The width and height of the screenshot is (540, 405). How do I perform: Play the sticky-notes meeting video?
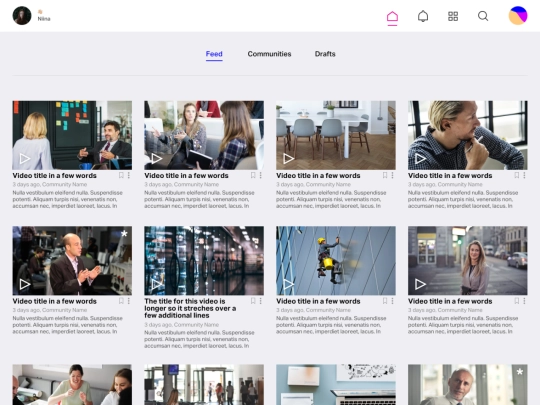pyautogui.click(x=24, y=158)
